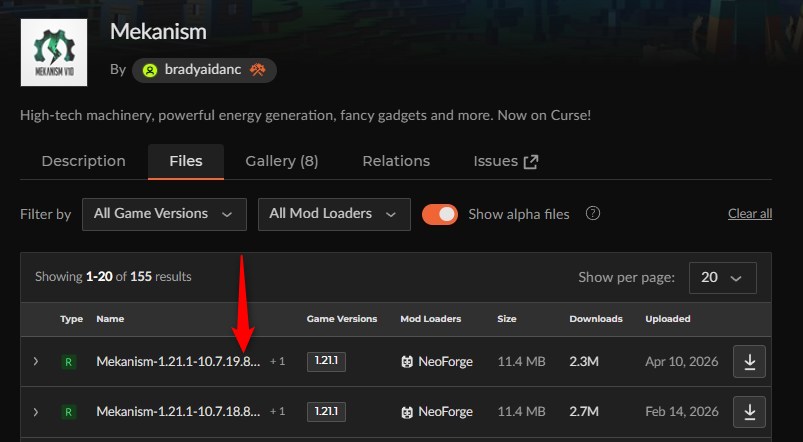Select the Files tab
Viewport: 803px width, 442px height.
pos(186,161)
